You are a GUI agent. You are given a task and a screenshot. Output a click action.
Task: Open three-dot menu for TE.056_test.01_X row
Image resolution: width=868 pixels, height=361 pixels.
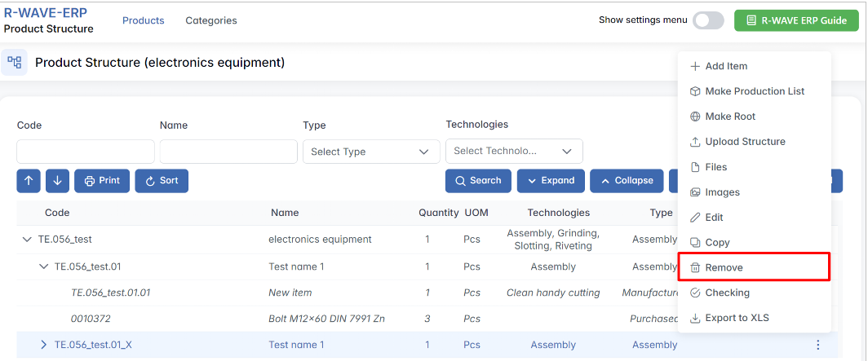[x=818, y=345]
